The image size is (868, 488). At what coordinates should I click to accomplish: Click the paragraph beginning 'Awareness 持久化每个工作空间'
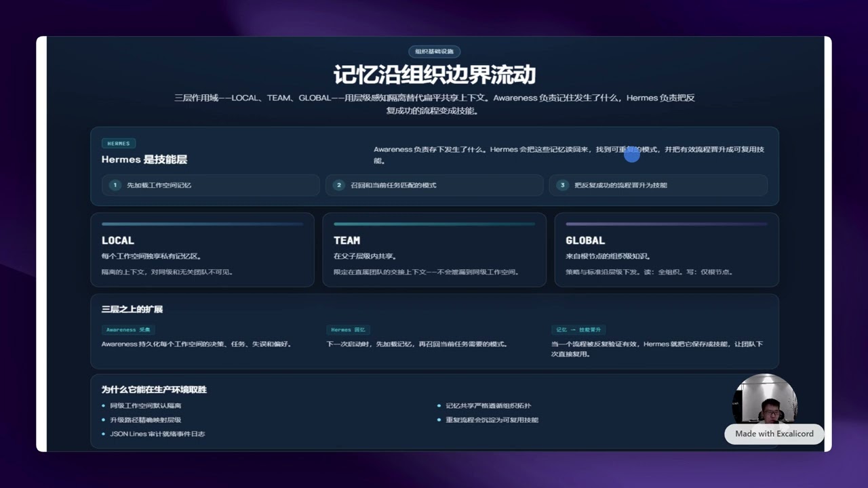(197, 344)
